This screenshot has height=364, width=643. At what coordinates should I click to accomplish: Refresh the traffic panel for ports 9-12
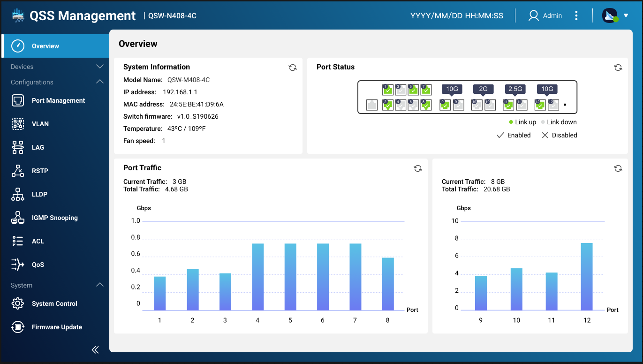pos(618,168)
